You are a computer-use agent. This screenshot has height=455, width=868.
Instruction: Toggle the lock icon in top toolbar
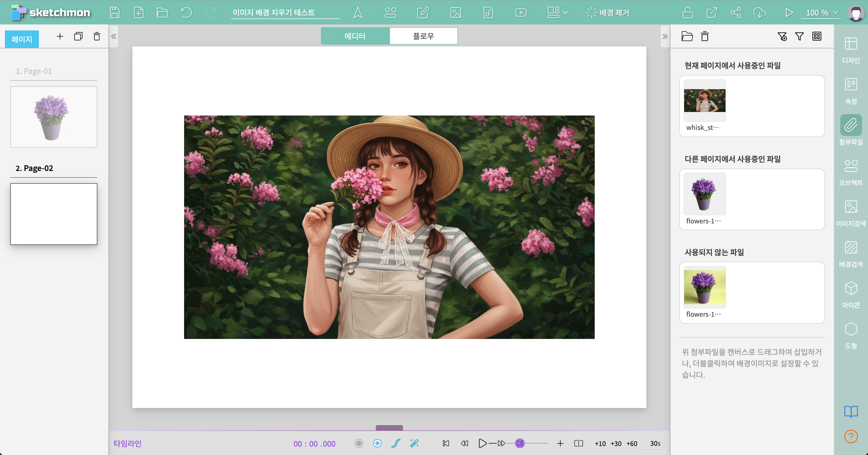(x=688, y=13)
